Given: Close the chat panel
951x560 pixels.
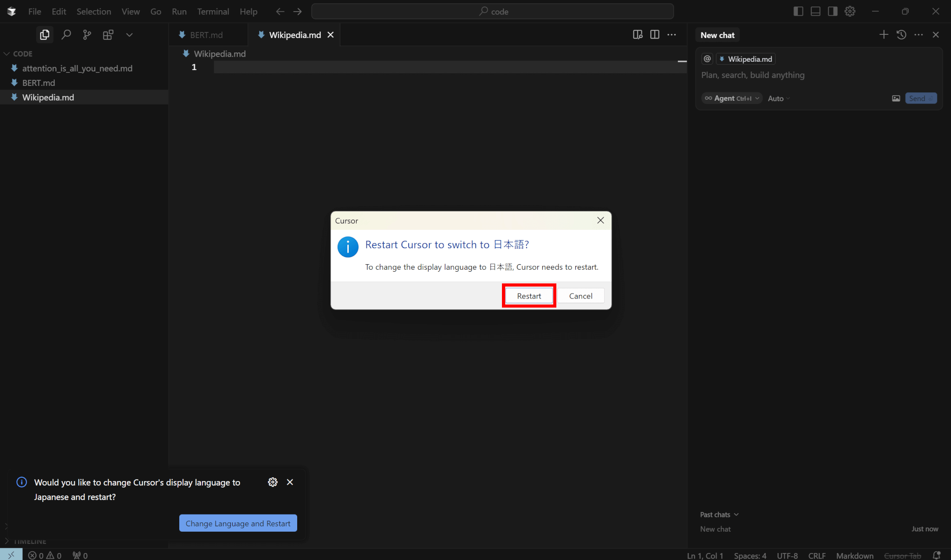Looking at the screenshot, I should (936, 35).
